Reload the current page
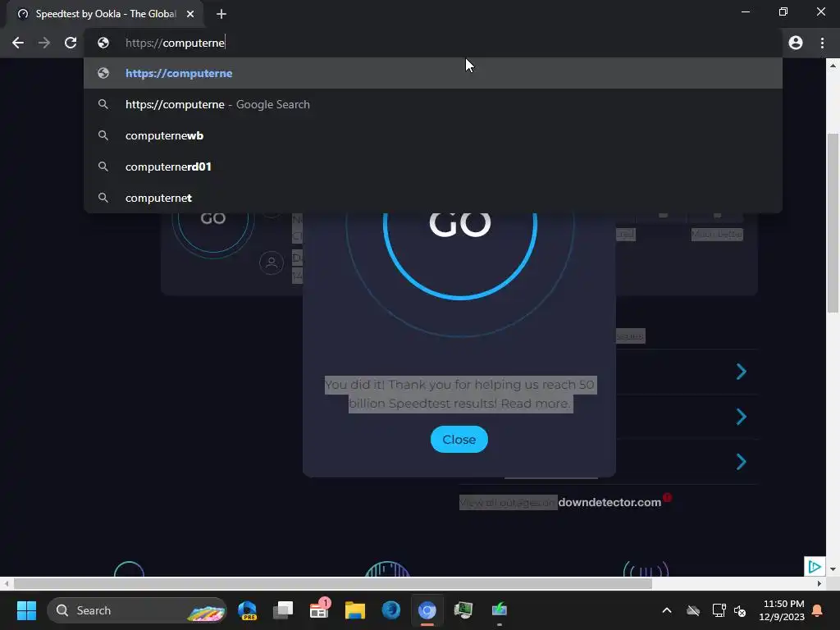This screenshot has width=840, height=630. [x=71, y=43]
